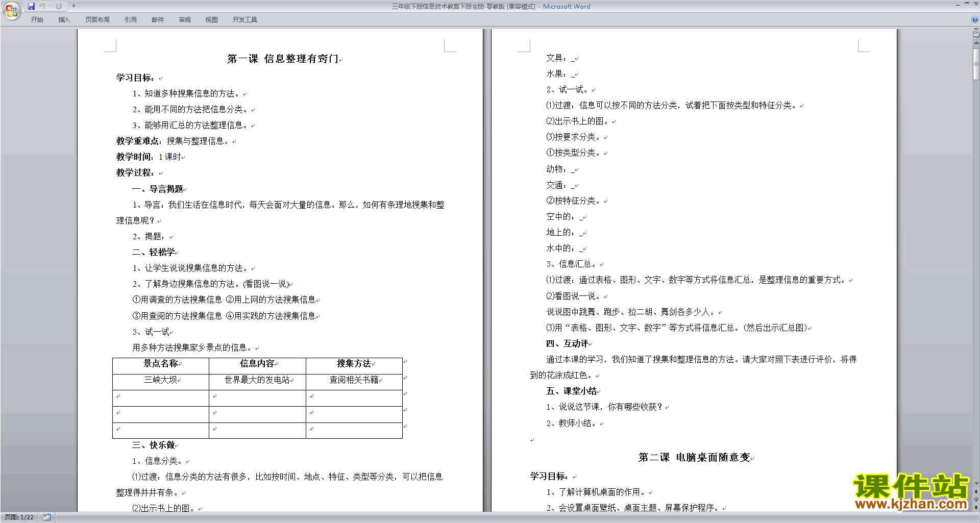Click table header cell 搜集方法

[354, 363]
